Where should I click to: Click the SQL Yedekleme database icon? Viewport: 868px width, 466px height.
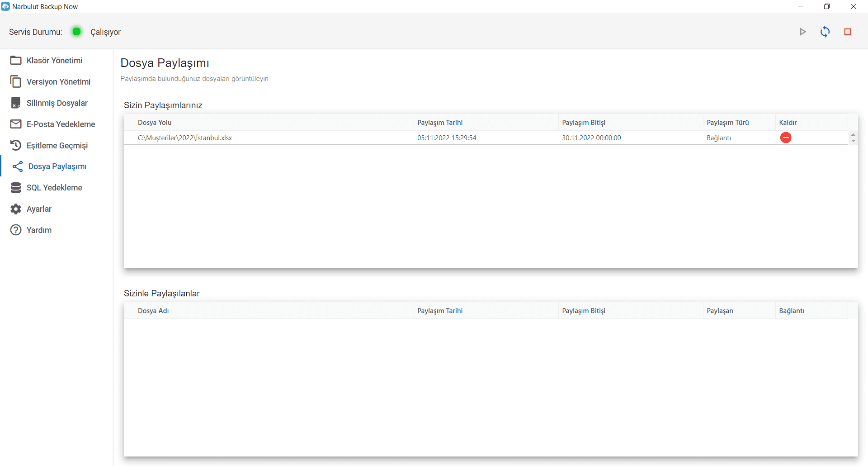[16, 188]
